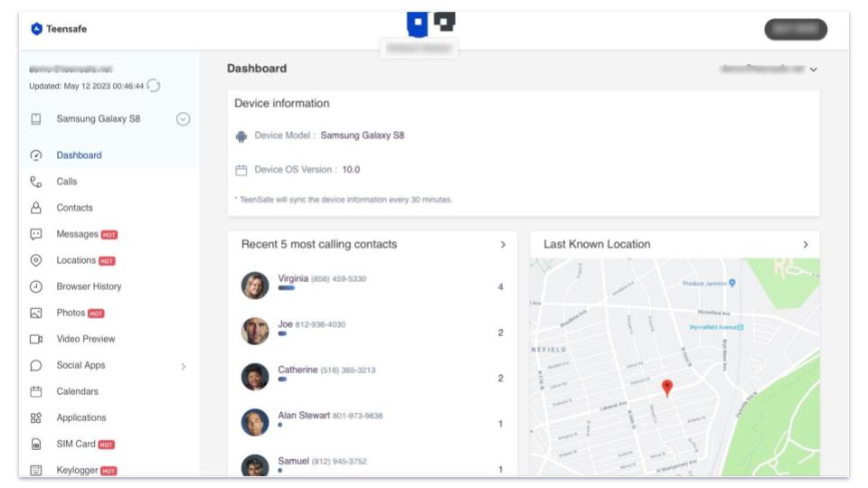Click Catherine's call frequency bar
Screen dimensions: 868x488
tap(282, 380)
